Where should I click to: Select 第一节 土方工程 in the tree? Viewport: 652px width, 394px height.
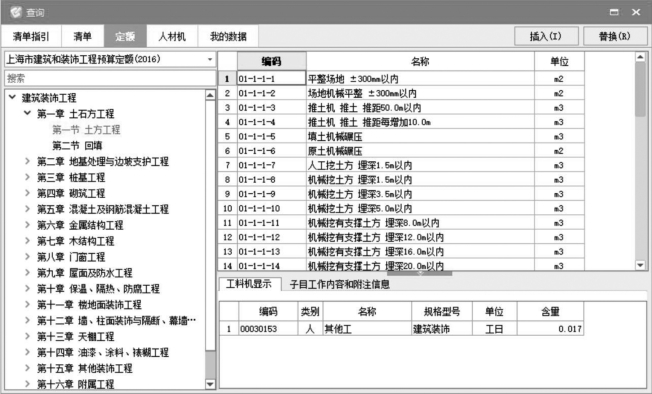tap(86, 130)
